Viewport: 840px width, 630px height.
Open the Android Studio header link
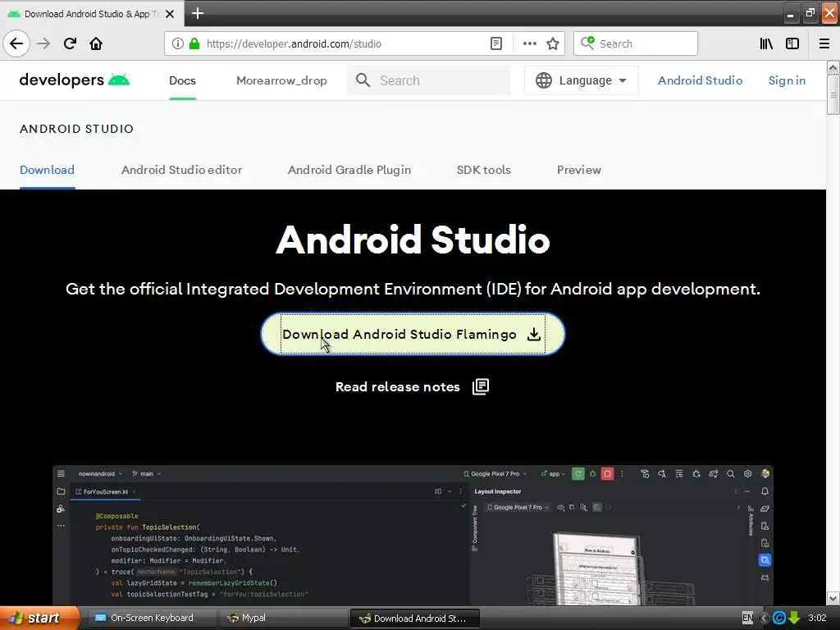[700, 80]
